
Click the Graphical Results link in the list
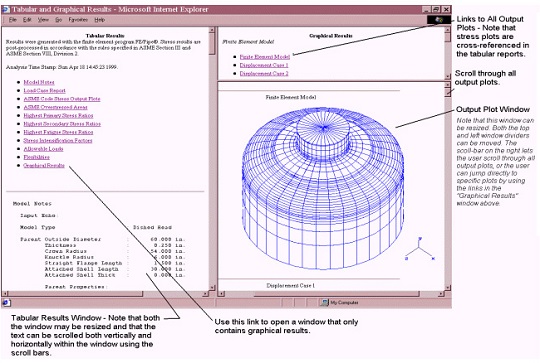[44, 166]
